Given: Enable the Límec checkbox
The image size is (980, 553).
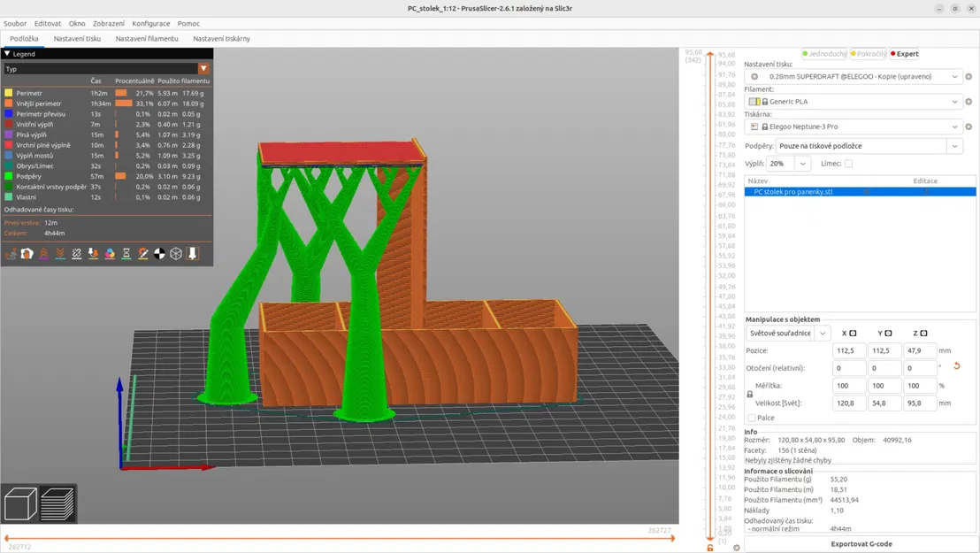Looking at the screenshot, I should pos(848,164).
